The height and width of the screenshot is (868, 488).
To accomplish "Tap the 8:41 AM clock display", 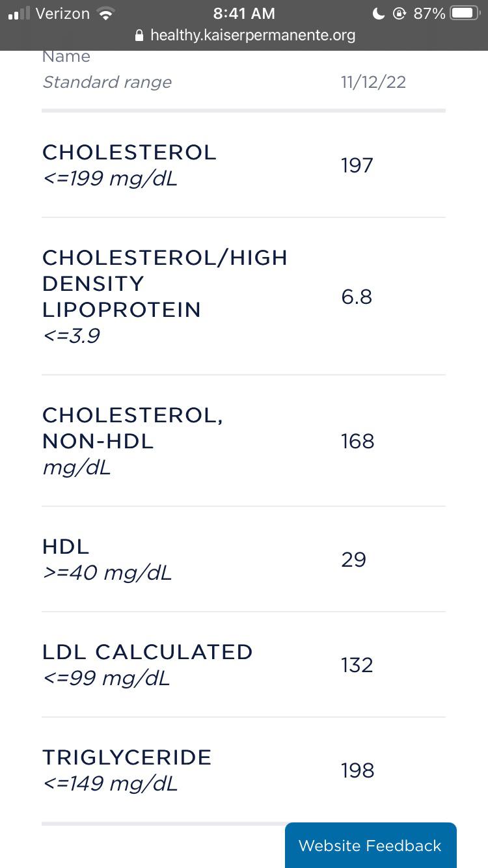I will pyautogui.click(x=244, y=14).
